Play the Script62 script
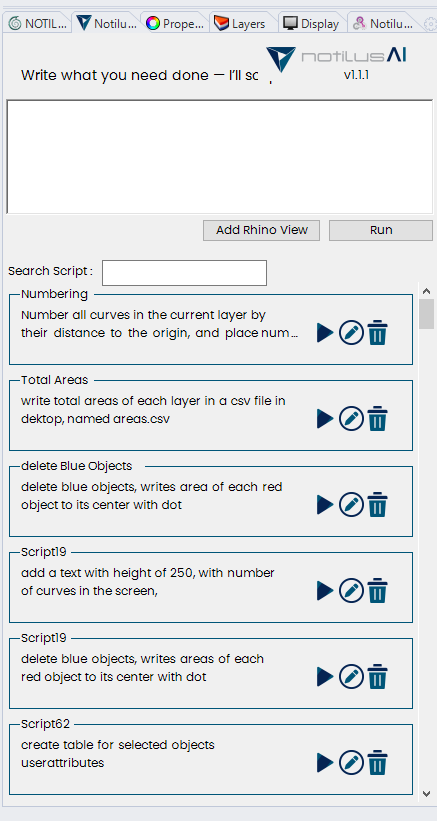Image resolution: width=437 pixels, height=821 pixels. [x=325, y=762]
